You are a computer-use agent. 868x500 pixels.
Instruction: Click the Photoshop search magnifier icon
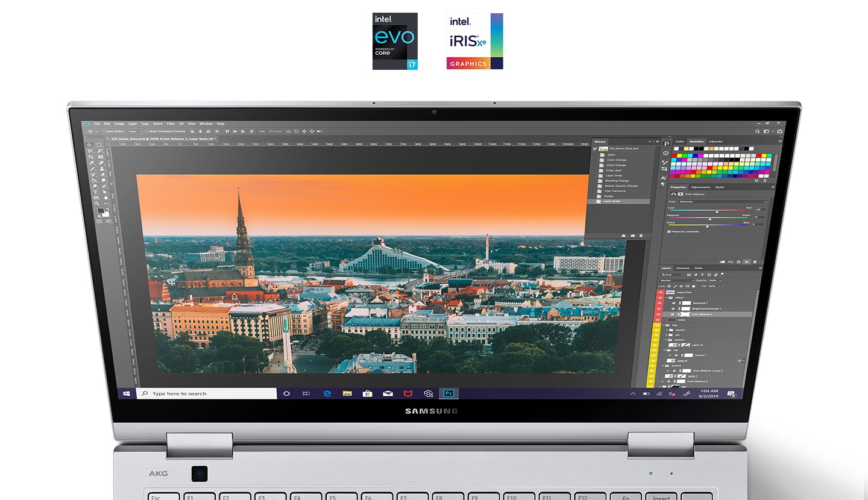[x=758, y=131]
